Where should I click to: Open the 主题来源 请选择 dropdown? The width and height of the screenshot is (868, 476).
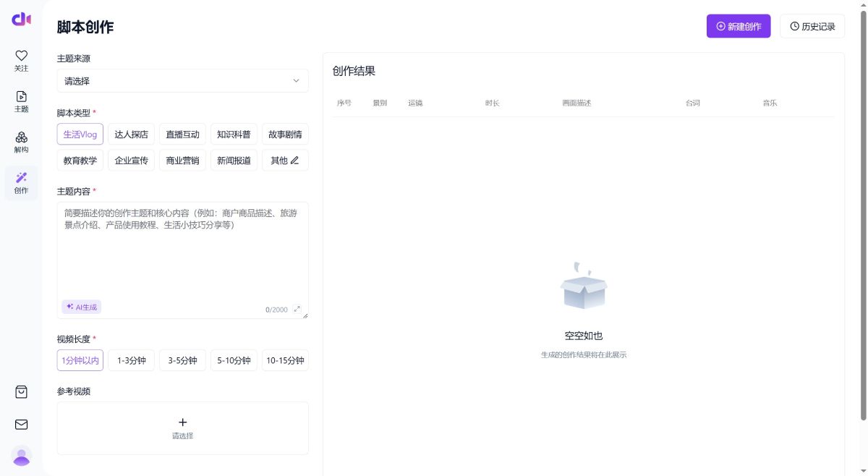[182, 81]
